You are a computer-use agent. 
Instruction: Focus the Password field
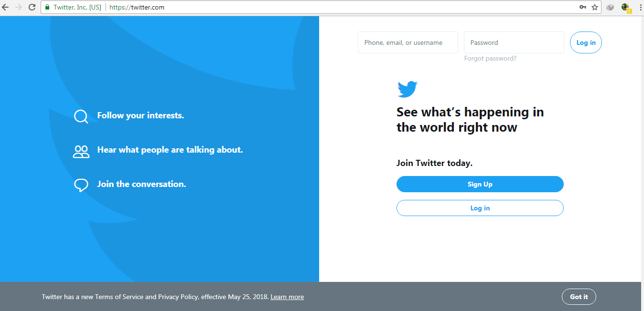pyautogui.click(x=514, y=42)
